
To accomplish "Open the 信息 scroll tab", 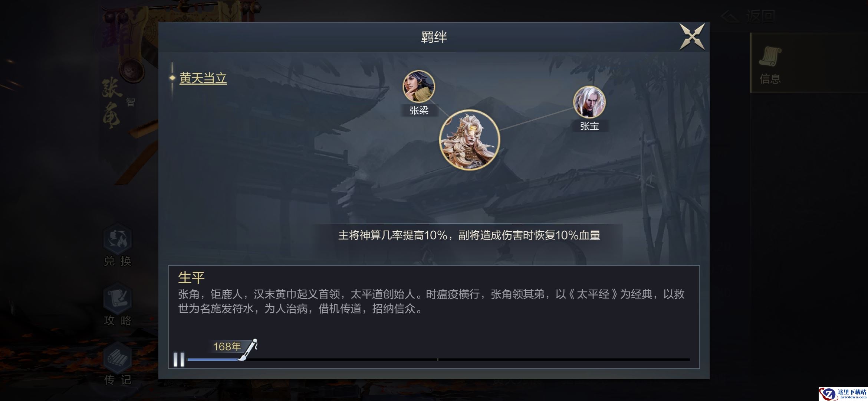I will click(x=770, y=63).
